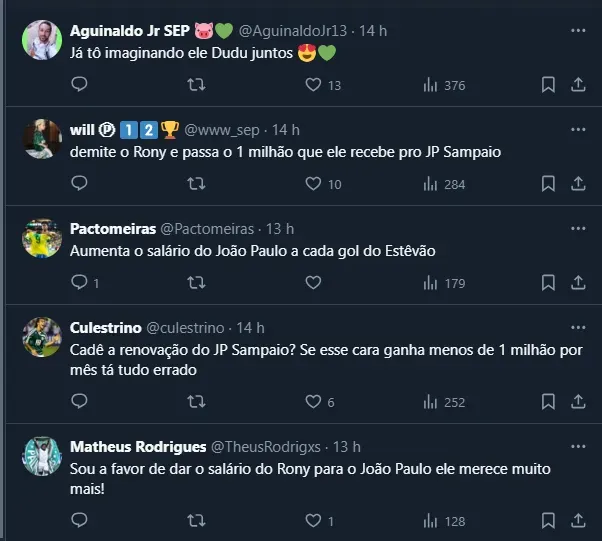Reply to Pactomeiras' tweet

[x=80, y=283]
